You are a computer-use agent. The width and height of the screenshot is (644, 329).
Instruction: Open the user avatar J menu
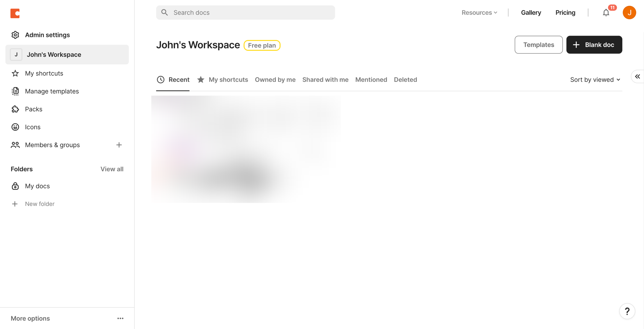(x=629, y=13)
